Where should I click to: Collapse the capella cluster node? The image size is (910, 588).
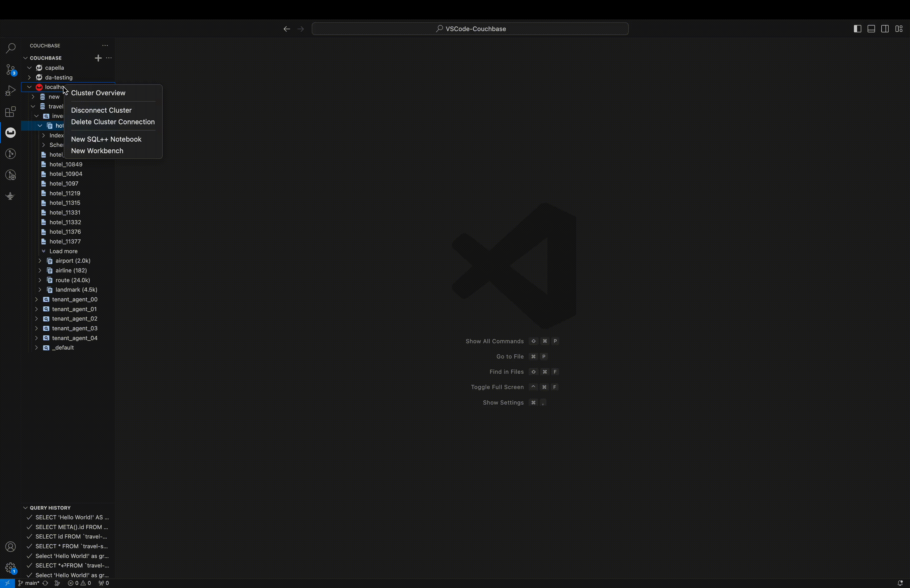coord(29,68)
